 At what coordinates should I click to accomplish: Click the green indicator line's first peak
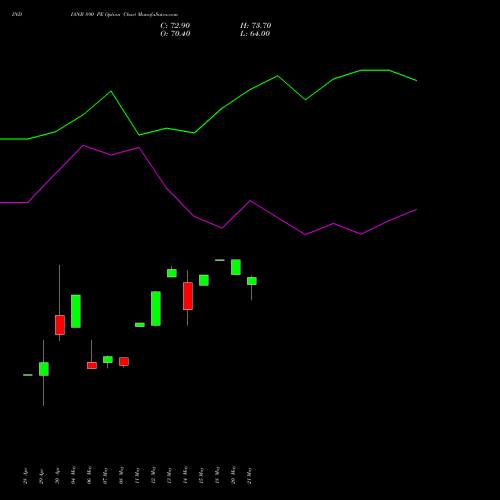click(111, 91)
